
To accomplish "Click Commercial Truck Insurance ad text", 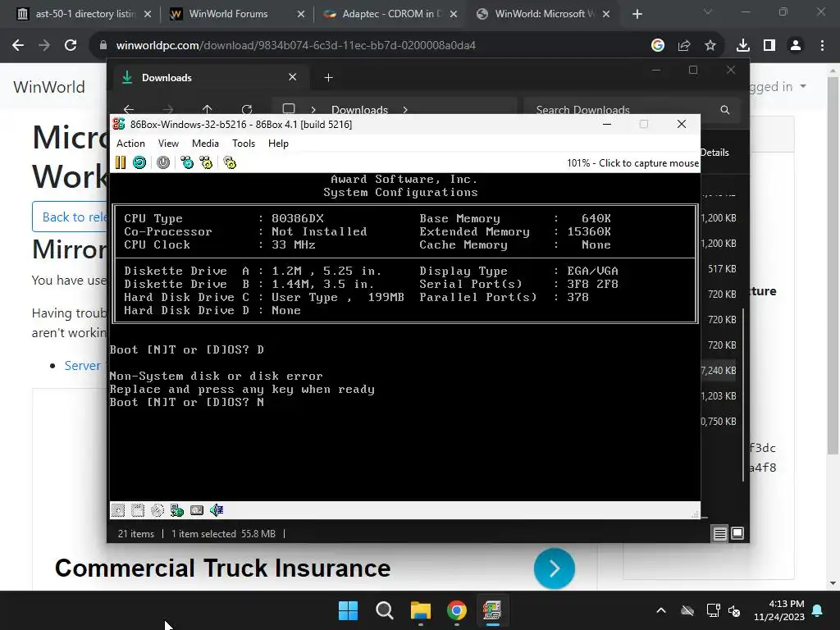I will [x=222, y=568].
